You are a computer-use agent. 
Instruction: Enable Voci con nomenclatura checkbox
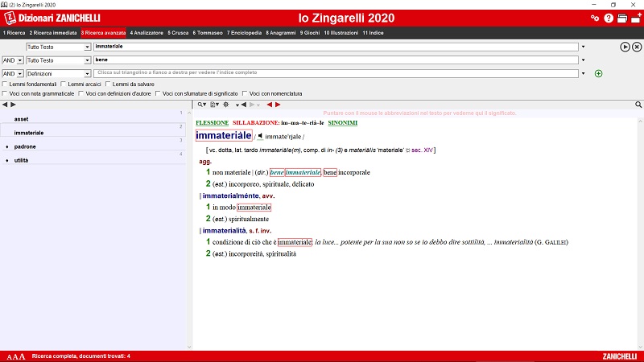pos(245,93)
